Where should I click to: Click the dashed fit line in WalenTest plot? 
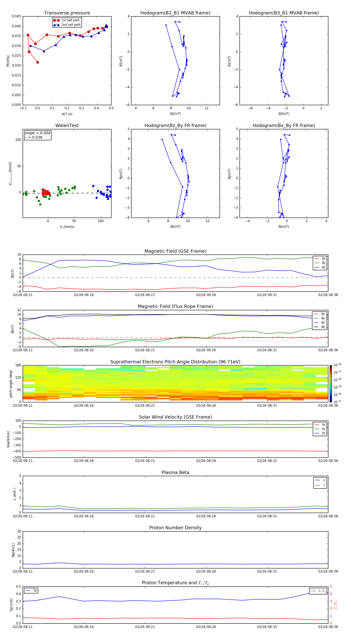(x=67, y=193)
